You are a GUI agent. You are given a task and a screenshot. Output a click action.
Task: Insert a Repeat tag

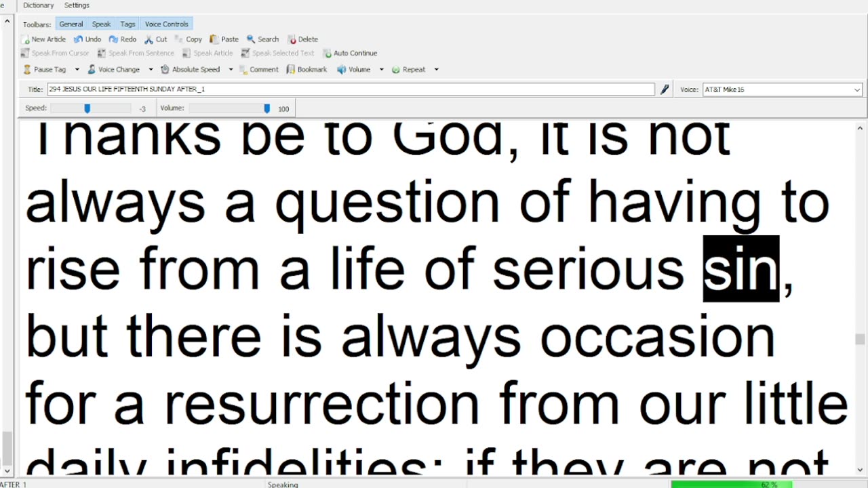[x=409, y=69]
